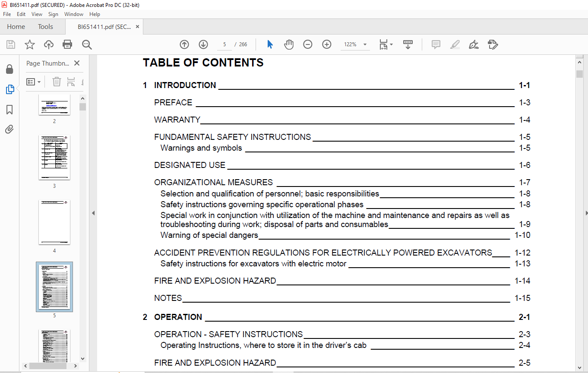588x373 pixels.
Task: Open the Window menu
Action: (74, 14)
